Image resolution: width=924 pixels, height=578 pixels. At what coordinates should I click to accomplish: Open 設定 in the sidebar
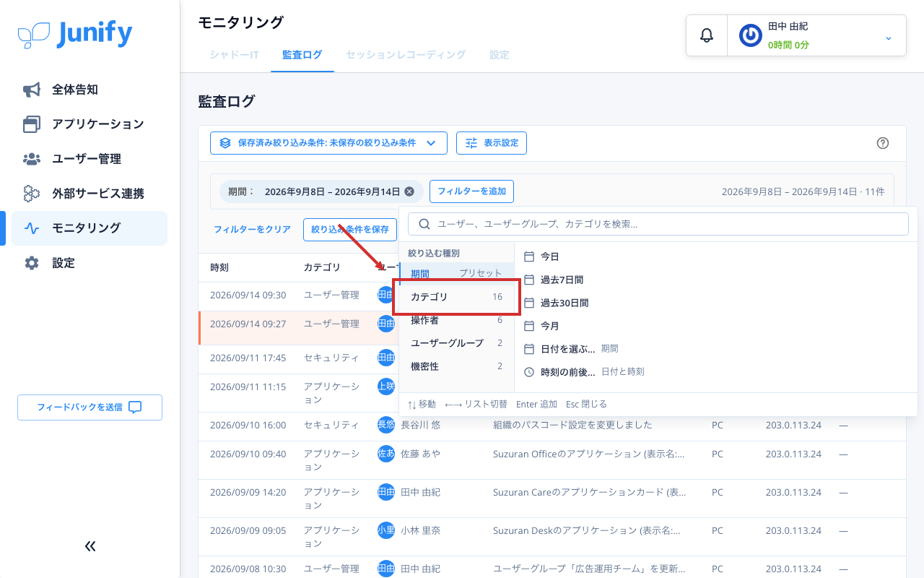90,263
